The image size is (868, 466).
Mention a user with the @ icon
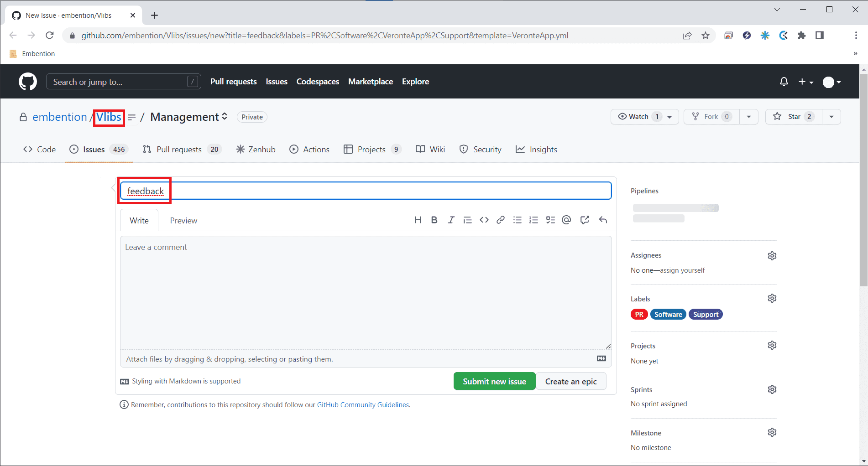tap(566, 220)
